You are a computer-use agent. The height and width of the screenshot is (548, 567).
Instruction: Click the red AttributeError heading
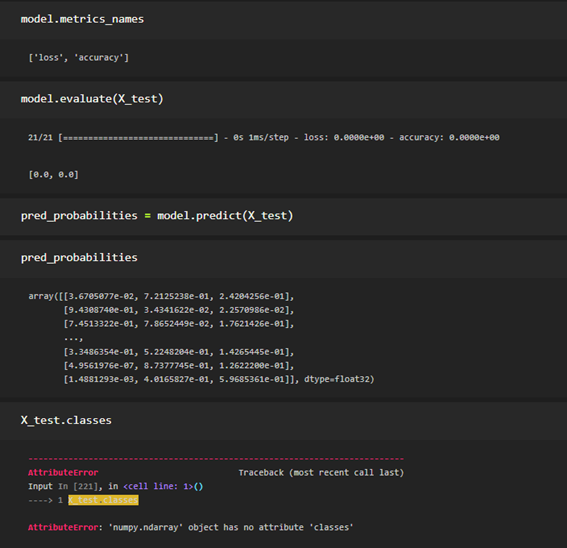(63, 472)
